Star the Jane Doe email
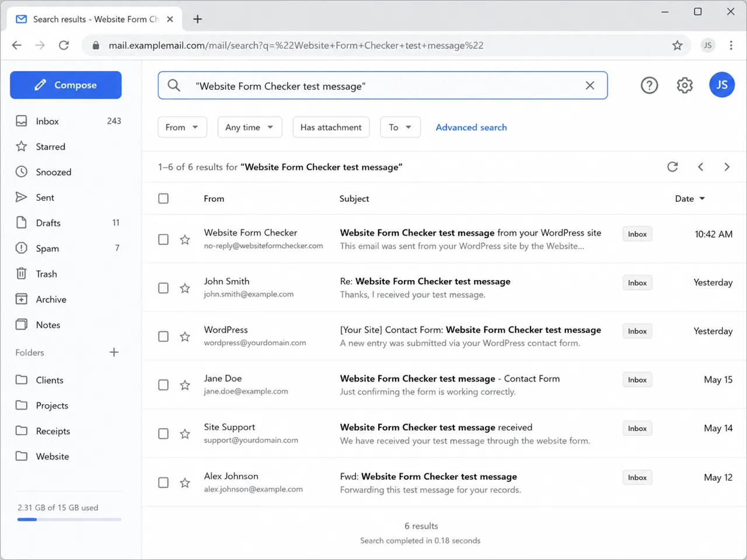Viewport: 747px width, 560px height. pos(185,385)
